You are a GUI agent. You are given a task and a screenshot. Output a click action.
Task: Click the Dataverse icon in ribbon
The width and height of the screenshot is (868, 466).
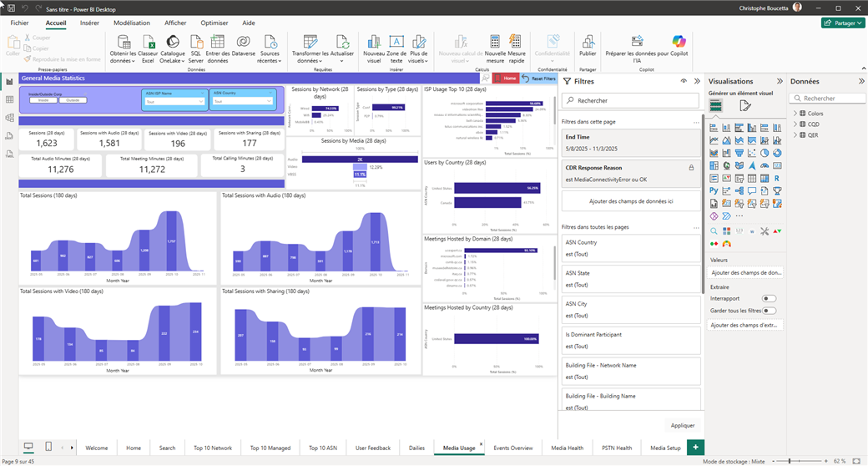pyautogui.click(x=244, y=48)
